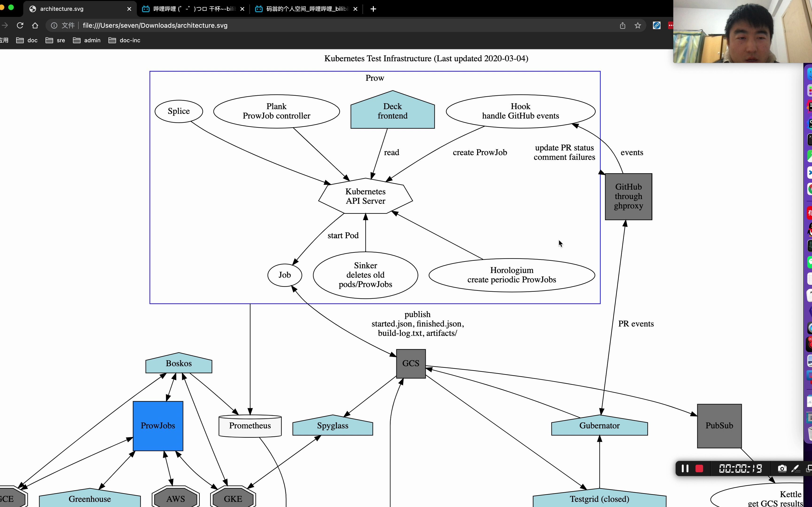Click the share icon in address bar

(622, 26)
